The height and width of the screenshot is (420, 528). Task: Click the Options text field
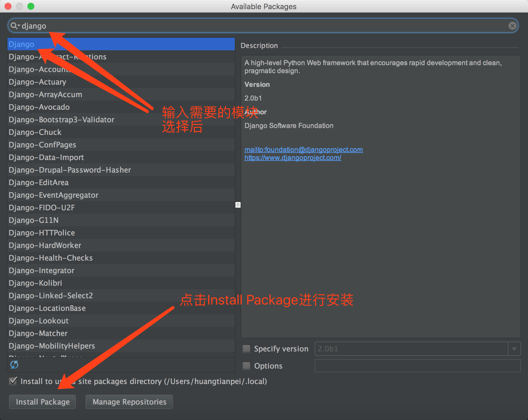click(417, 366)
